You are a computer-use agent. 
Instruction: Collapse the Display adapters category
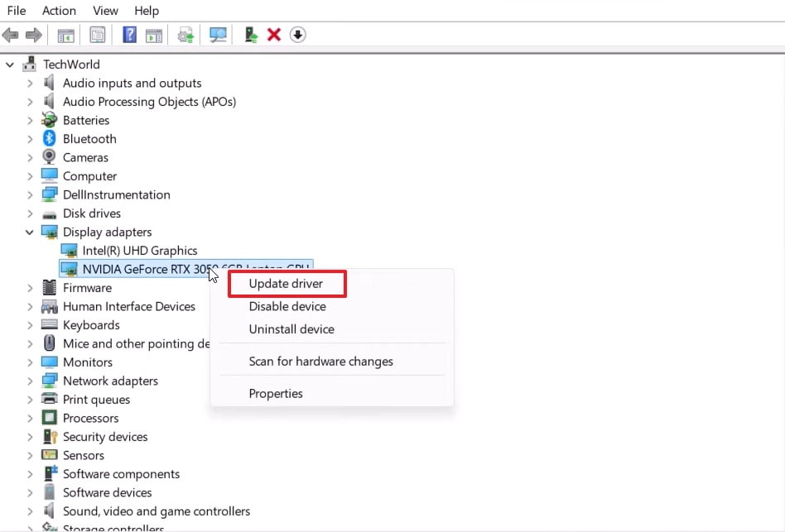[x=31, y=232]
